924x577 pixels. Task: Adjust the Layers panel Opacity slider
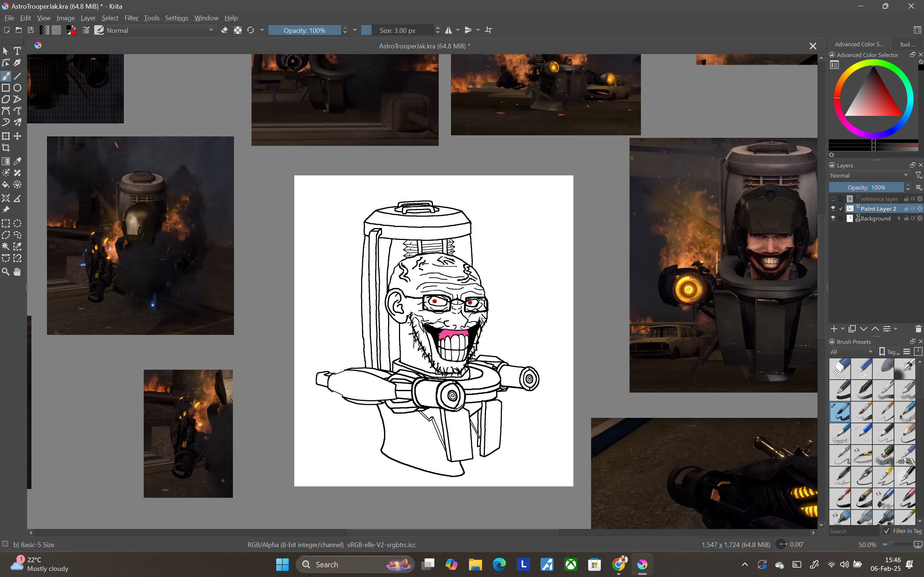[x=866, y=187]
